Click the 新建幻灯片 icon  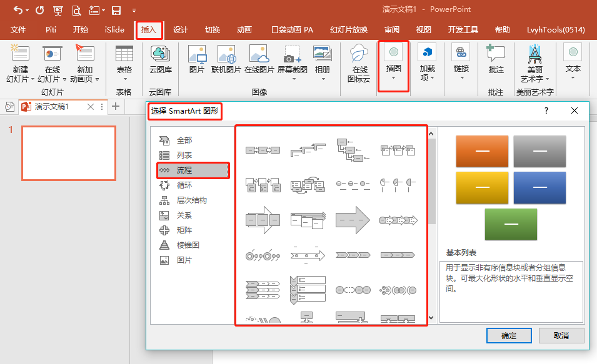tap(20, 53)
